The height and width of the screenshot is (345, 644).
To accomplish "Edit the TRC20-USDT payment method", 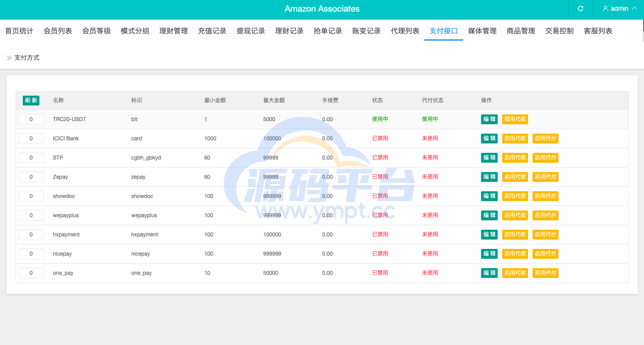I will point(489,119).
